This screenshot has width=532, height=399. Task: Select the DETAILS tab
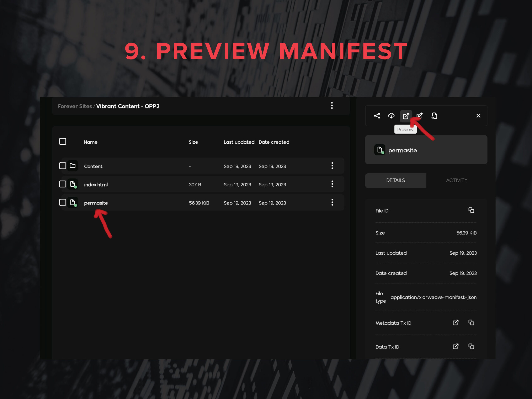point(395,180)
